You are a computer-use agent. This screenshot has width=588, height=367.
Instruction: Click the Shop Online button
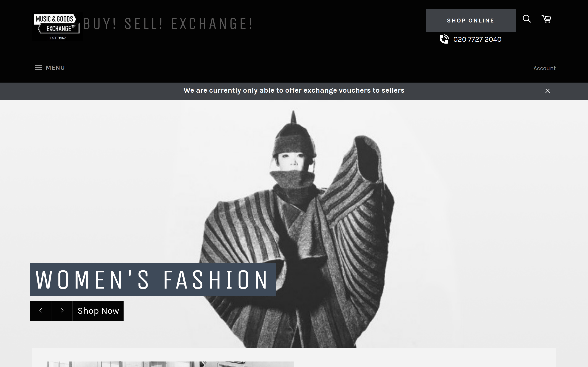471,21
